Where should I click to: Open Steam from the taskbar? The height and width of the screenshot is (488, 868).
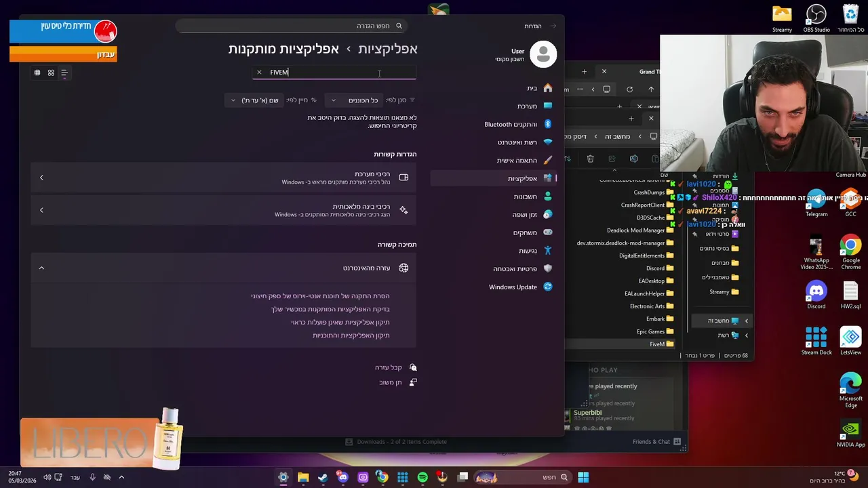tap(323, 477)
